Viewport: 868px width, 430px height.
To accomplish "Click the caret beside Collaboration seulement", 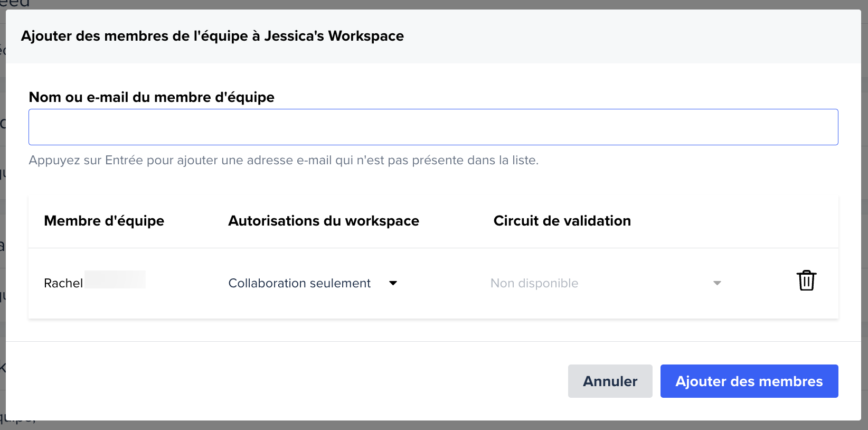I will point(393,283).
